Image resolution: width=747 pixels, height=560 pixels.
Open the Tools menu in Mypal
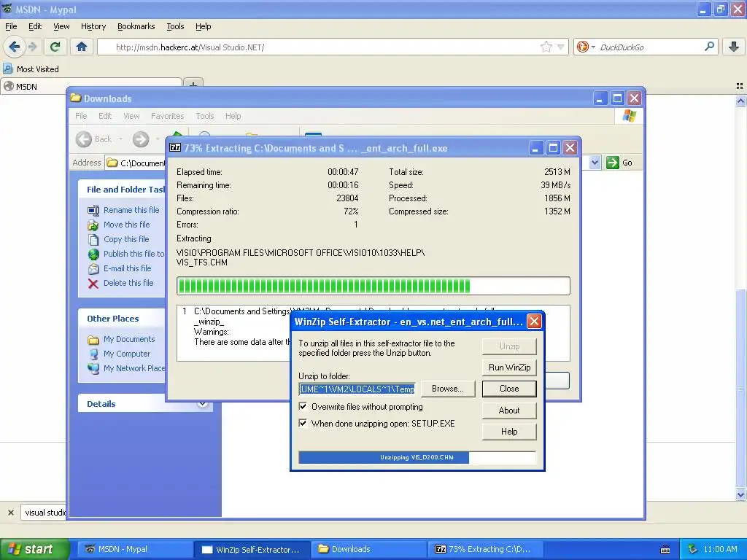(175, 26)
